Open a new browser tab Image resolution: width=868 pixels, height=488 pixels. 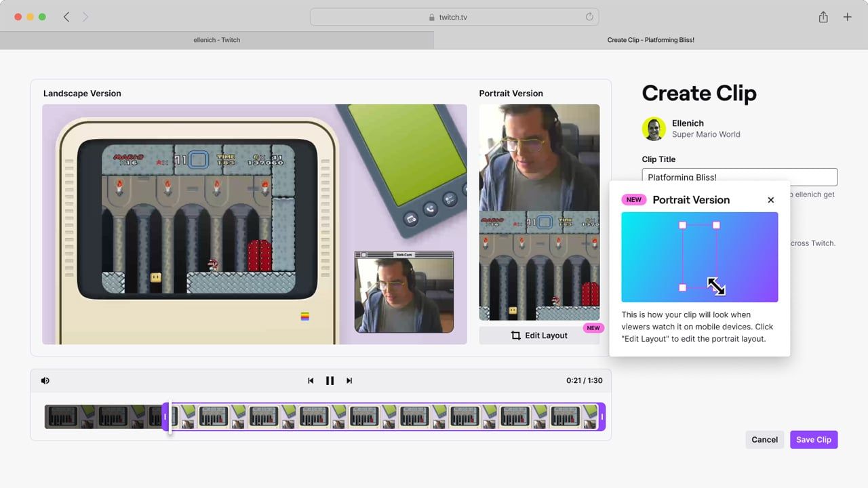847,16
